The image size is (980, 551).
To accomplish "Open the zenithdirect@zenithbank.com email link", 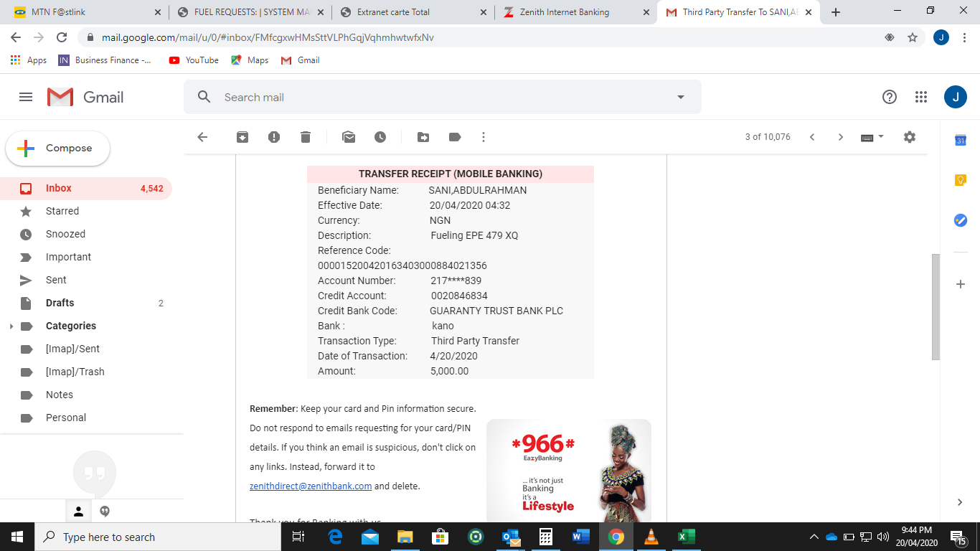I will click(x=311, y=486).
